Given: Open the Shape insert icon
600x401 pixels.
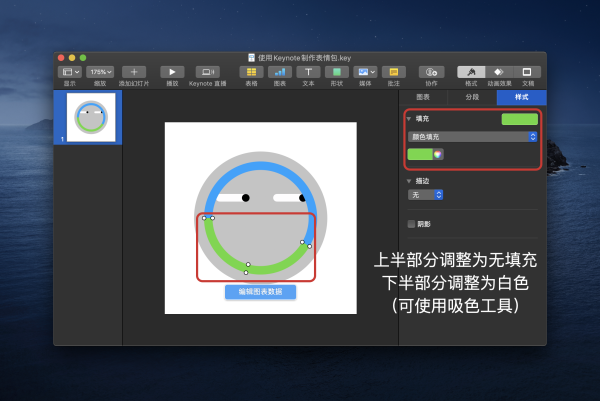Looking at the screenshot, I should pos(337,72).
